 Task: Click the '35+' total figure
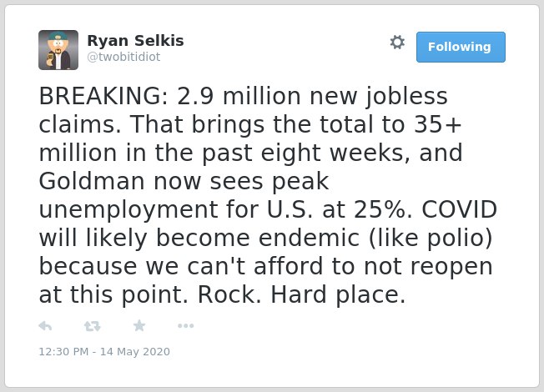pyautogui.click(x=438, y=124)
